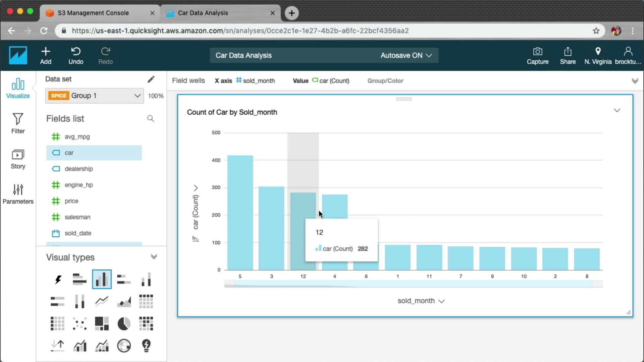Choose the line chart visual type
This screenshot has width=644, height=362.
click(102, 301)
